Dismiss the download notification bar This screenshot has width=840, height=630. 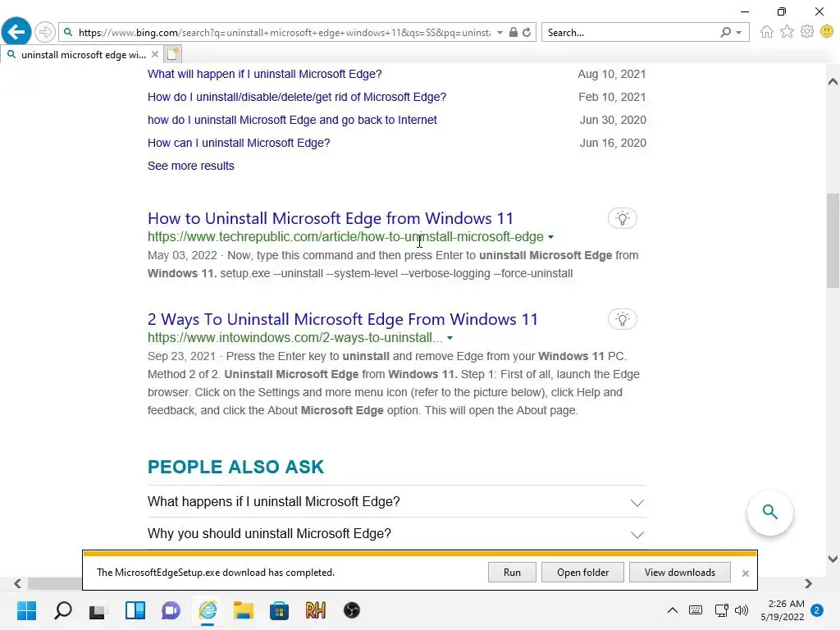coord(745,573)
